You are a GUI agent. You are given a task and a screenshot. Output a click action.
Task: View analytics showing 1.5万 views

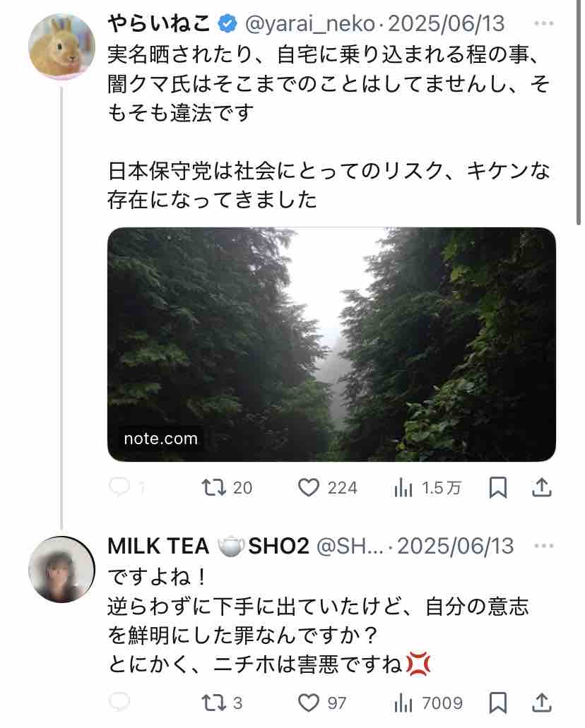click(404, 487)
